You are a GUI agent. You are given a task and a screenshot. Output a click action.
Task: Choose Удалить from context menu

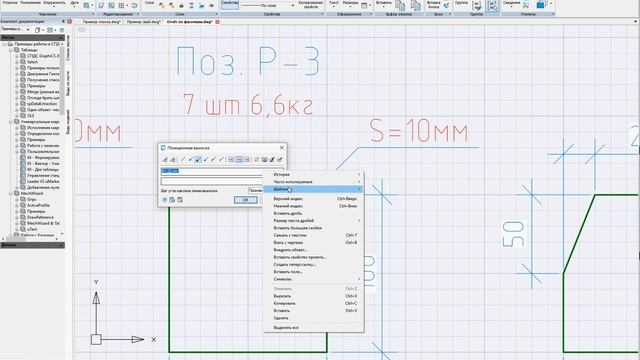pyautogui.click(x=313, y=318)
